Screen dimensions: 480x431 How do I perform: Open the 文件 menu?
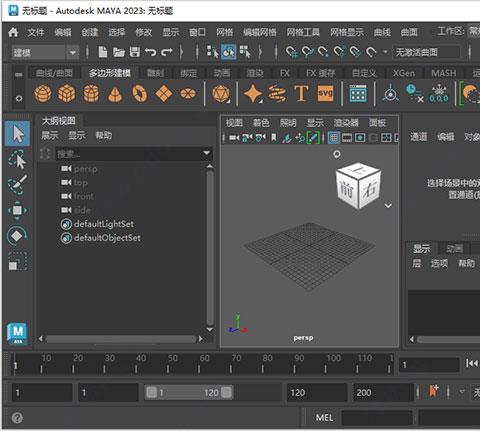(36, 32)
